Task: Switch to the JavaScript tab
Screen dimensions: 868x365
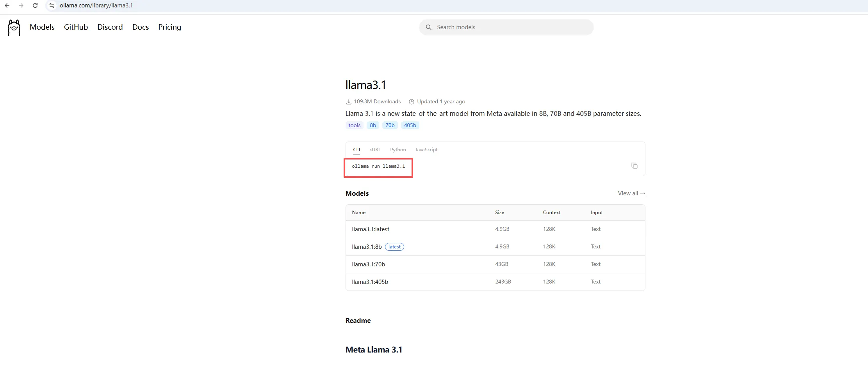Action: pyautogui.click(x=426, y=150)
